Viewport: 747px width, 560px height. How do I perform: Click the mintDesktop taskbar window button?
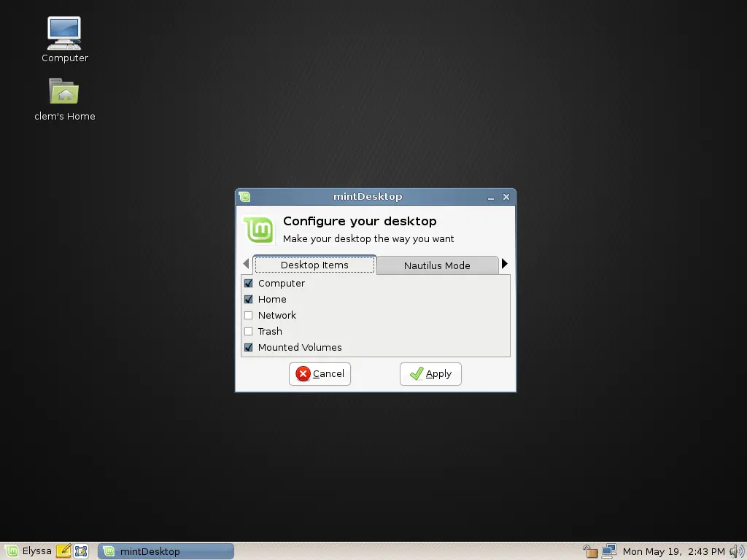pos(166,551)
